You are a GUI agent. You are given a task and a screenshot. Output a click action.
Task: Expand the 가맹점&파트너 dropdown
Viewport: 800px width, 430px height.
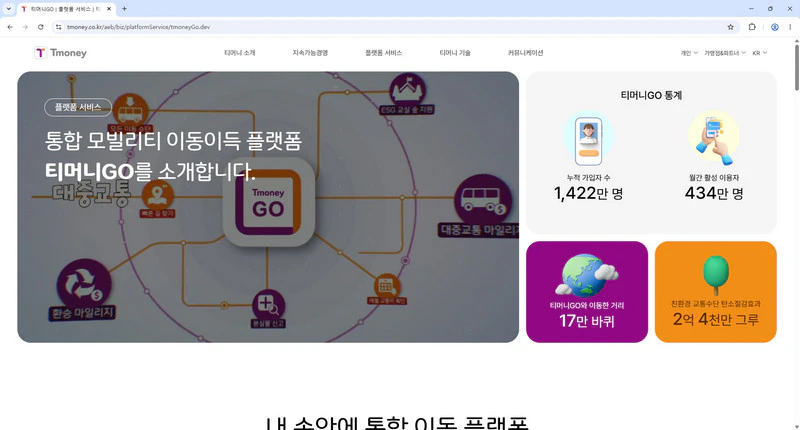[724, 53]
